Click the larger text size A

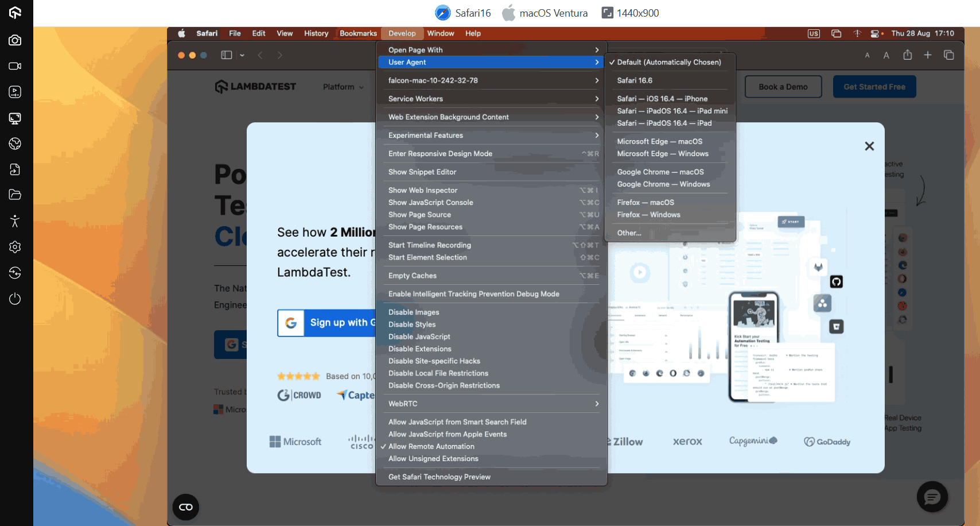(x=886, y=55)
